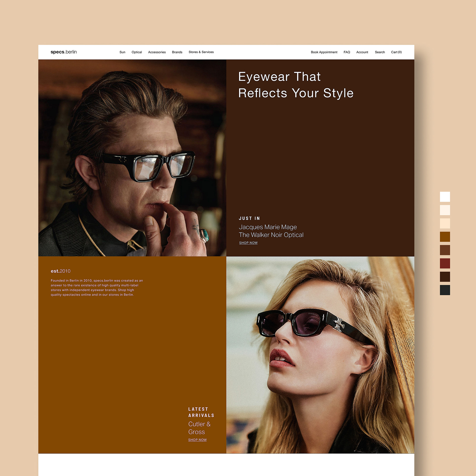Click Book Appointment link
Screen dimensions: 476x476
[x=324, y=52]
